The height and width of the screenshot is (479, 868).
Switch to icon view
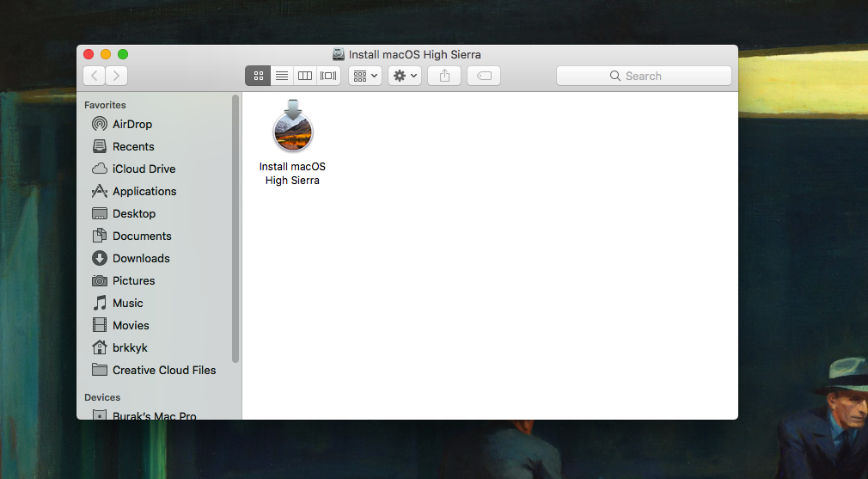click(258, 76)
